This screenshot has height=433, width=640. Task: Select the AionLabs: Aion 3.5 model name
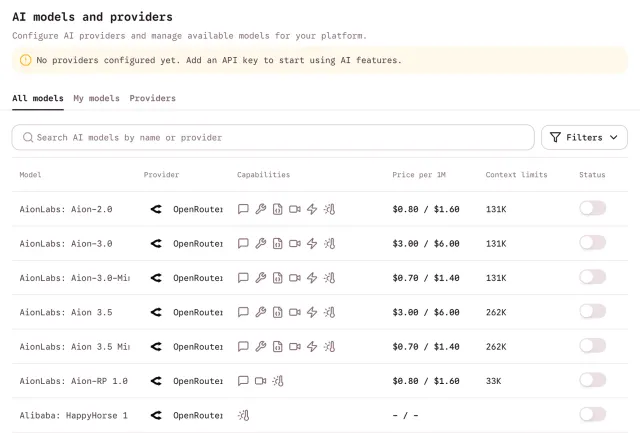click(x=66, y=312)
